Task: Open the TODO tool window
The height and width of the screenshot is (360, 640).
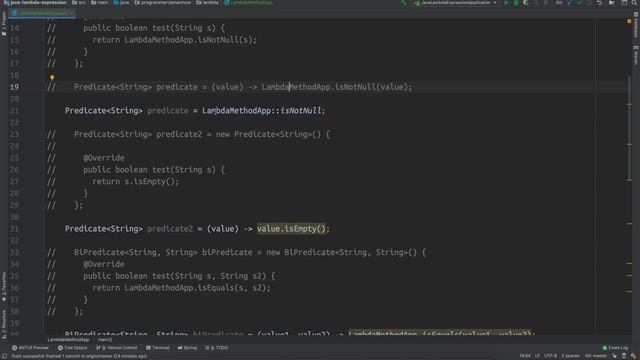Action: tap(217, 348)
